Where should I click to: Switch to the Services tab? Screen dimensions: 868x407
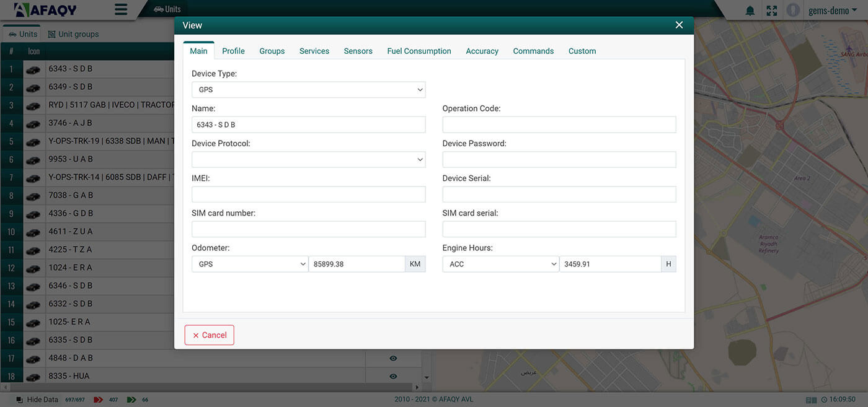click(314, 51)
